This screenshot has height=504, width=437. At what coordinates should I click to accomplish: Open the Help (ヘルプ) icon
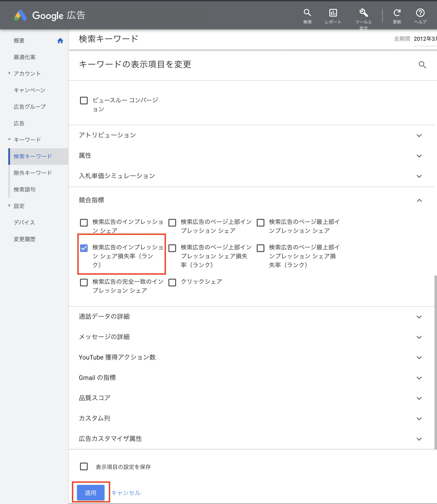[420, 13]
